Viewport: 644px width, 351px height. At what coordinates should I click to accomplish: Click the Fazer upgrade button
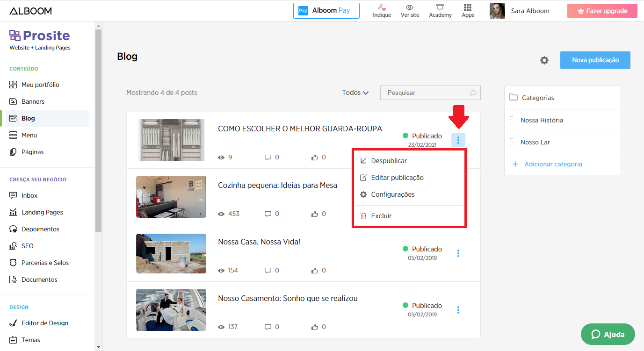coord(602,10)
